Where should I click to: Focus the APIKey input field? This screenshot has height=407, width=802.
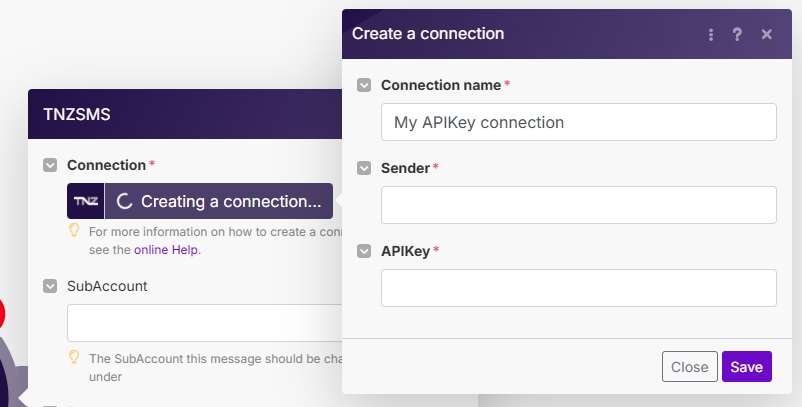578,288
